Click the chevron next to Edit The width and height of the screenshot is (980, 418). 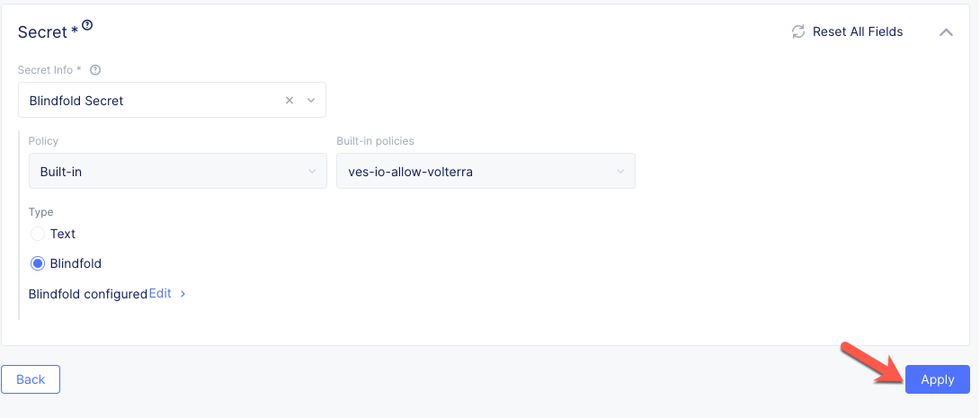(x=183, y=294)
